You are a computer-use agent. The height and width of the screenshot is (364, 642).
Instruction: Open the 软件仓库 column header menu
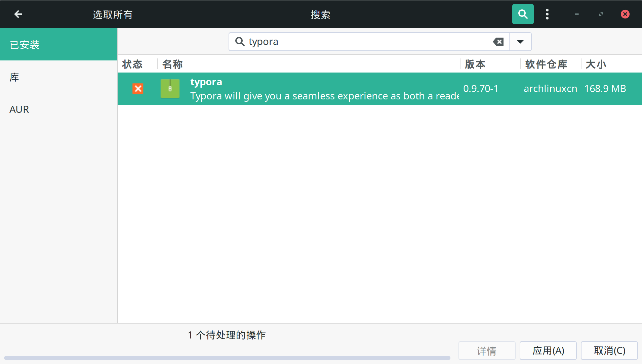[x=545, y=64]
